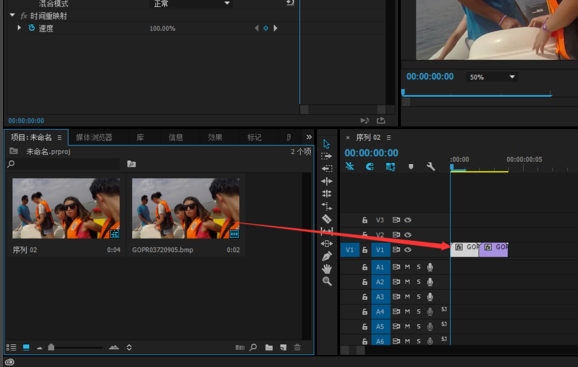This screenshot has height=367, width=578.
Task: Hide track V2 with eye icon
Action: (x=408, y=235)
